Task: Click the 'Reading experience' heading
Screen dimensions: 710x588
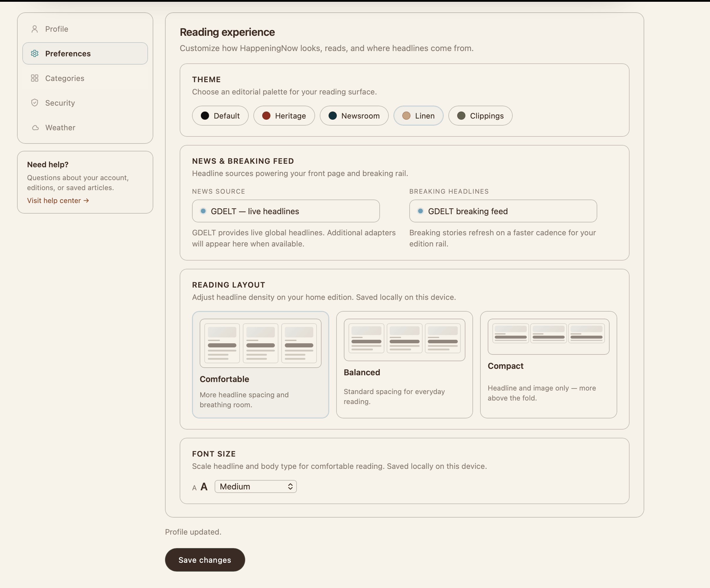Action: pos(227,32)
